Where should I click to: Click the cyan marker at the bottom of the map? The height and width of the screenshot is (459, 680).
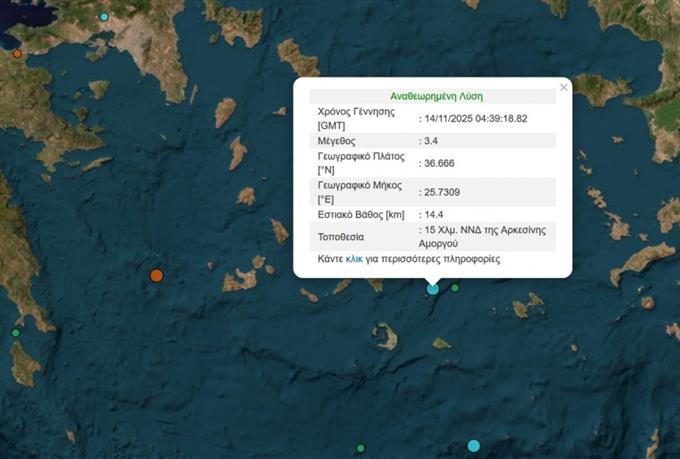(473, 445)
